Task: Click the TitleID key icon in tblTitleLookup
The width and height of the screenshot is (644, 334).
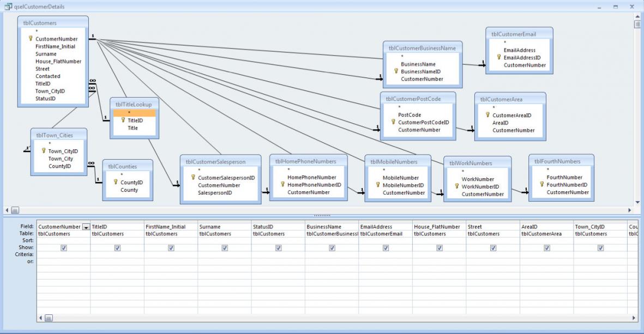Action: pyautogui.click(x=123, y=120)
